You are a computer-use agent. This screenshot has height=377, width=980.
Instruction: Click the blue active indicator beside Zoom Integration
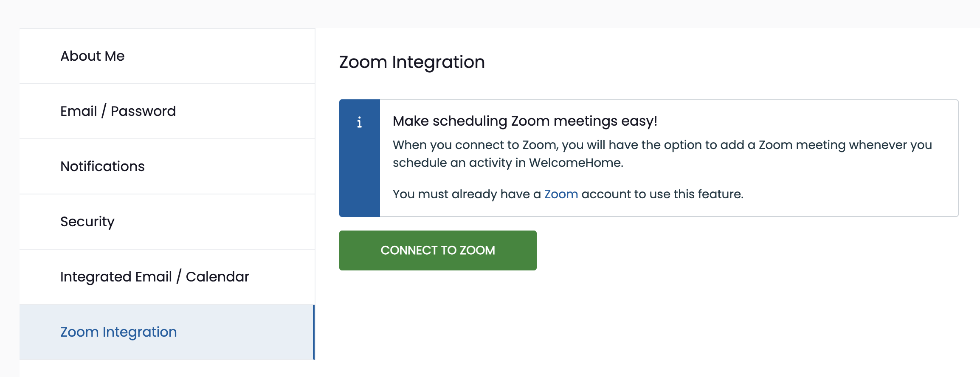pyautogui.click(x=314, y=332)
